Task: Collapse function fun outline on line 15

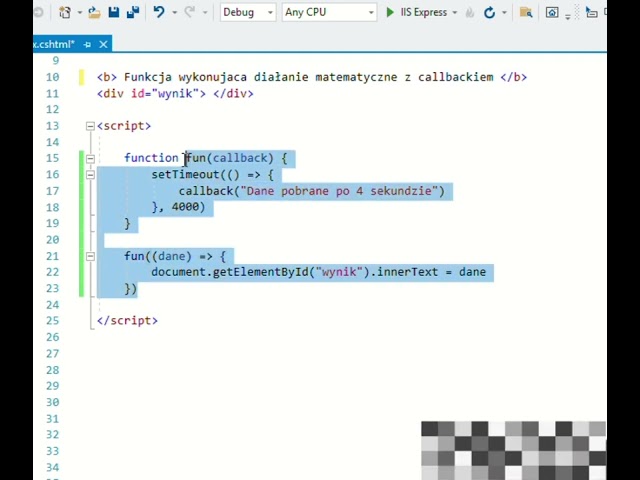Action: click(x=90, y=159)
